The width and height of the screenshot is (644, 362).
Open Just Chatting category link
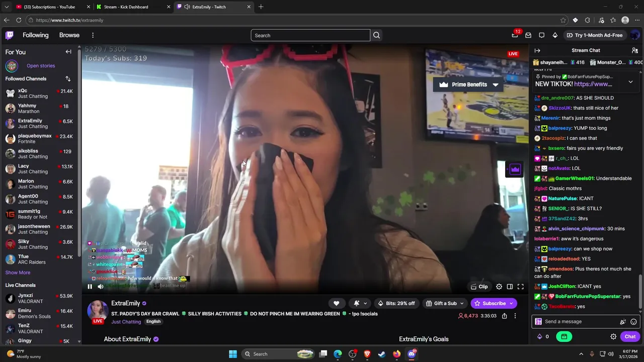click(126, 322)
